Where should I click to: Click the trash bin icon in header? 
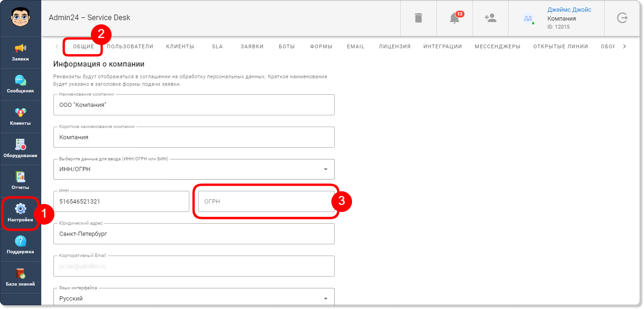tap(419, 18)
